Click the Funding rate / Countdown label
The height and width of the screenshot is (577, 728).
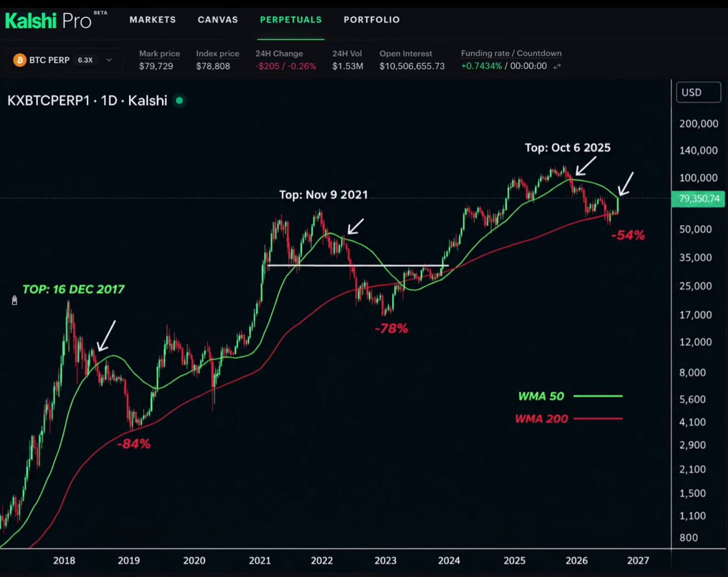click(511, 53)
